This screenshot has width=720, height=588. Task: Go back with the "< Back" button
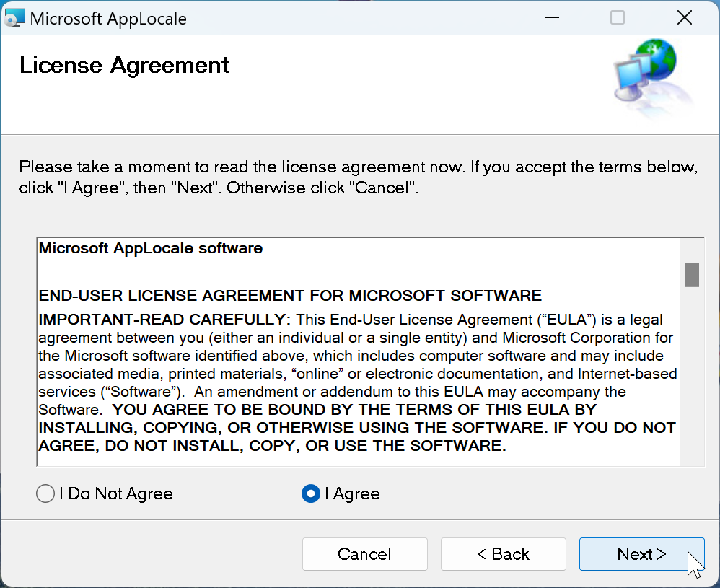tap(503, 554)
